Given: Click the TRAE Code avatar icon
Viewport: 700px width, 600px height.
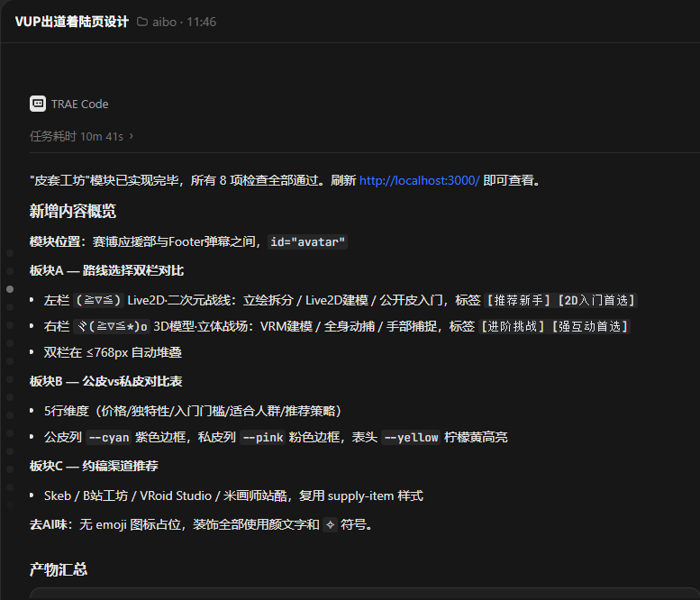Looking at the screenshot, I should pos(38,104).
